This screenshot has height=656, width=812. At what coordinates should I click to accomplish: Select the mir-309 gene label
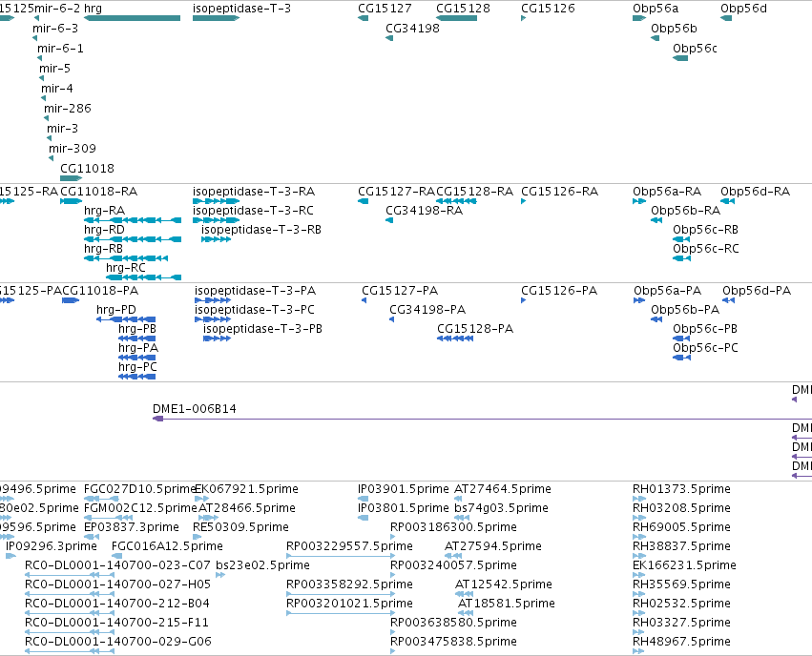(73, 149)
